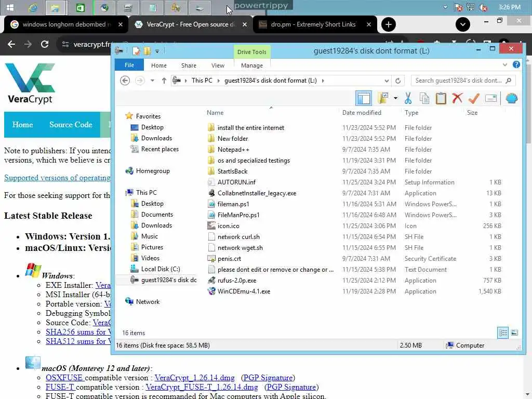532x399 pixels.
Task: Download VeraCrypt_1.26.14.dmg link
Action: click(x=194, y=378)
